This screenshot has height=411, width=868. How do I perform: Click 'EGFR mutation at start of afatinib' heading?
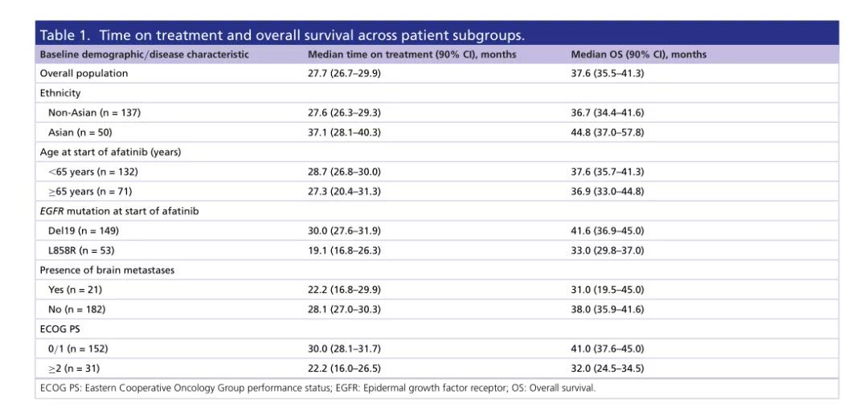pos(113,211)
